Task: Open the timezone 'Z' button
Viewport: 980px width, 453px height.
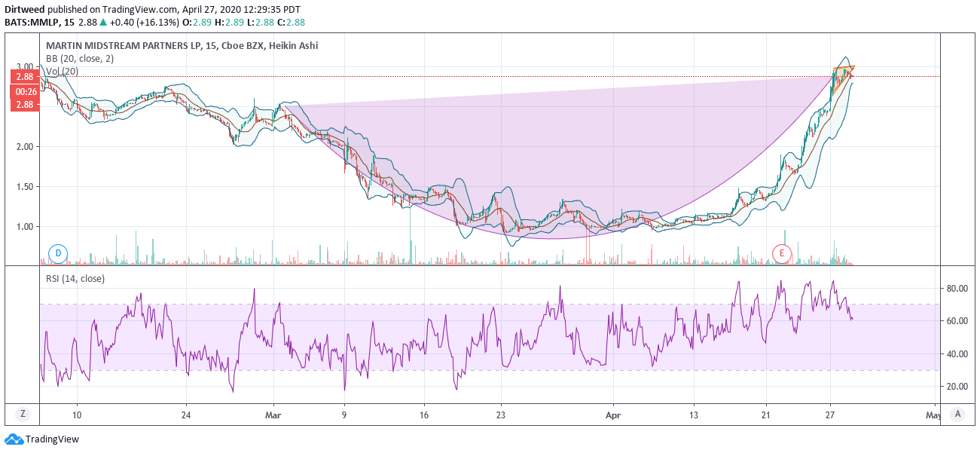Action: 23,414
